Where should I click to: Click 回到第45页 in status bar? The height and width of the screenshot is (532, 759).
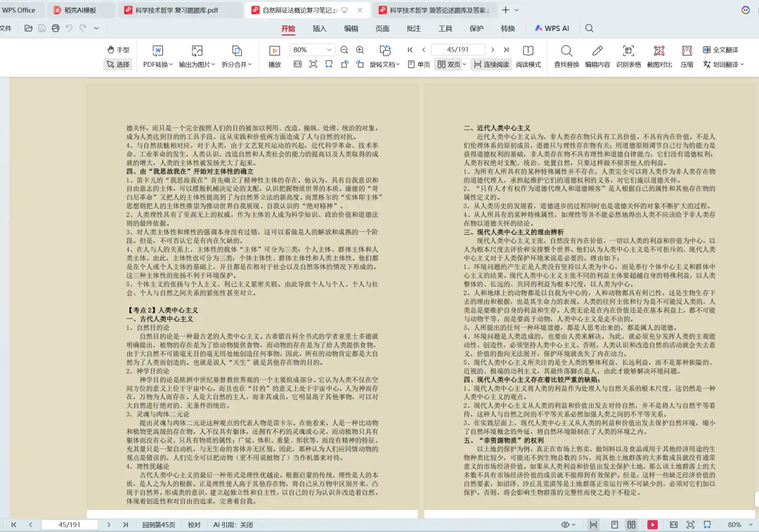coord(159,525)
